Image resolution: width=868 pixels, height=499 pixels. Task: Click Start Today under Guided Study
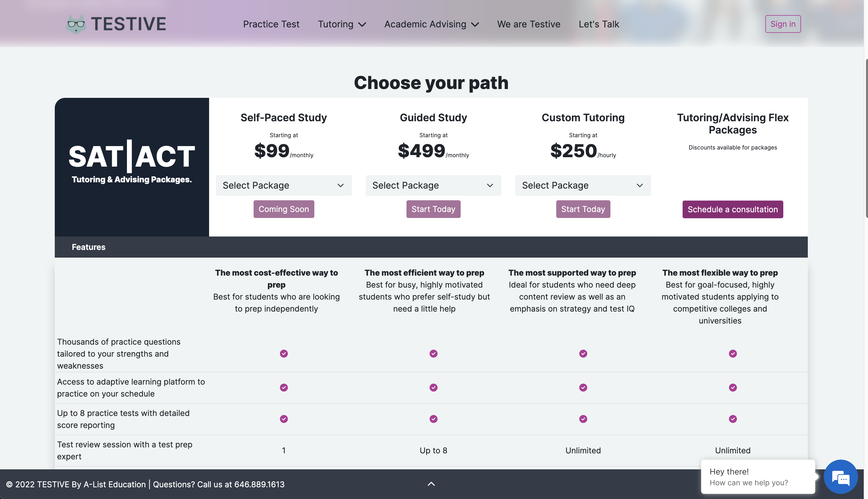pyautogui.click(x=433, y=209)
